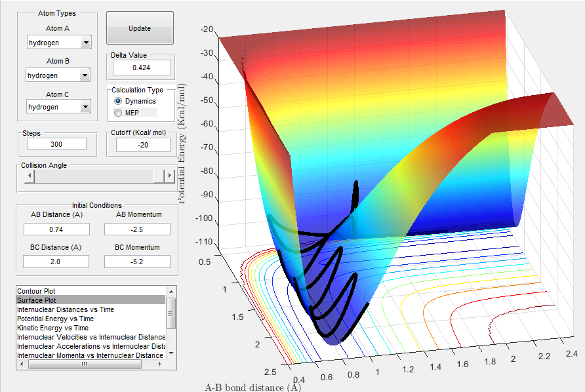The image size is (585, 392).
Task: Open the Atom C dropdown arrow
Action: coord(85,107)
